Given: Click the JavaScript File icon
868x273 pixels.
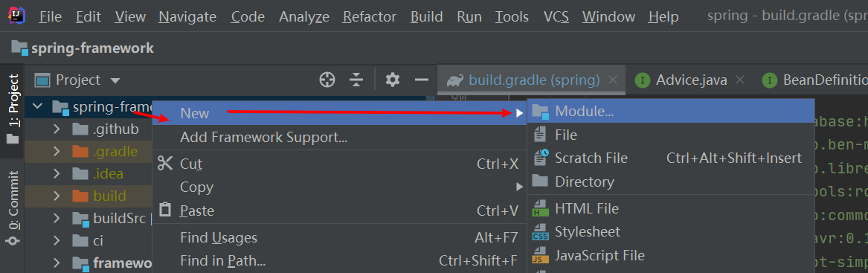Looking at the screenshot, I should pos(540,255).
